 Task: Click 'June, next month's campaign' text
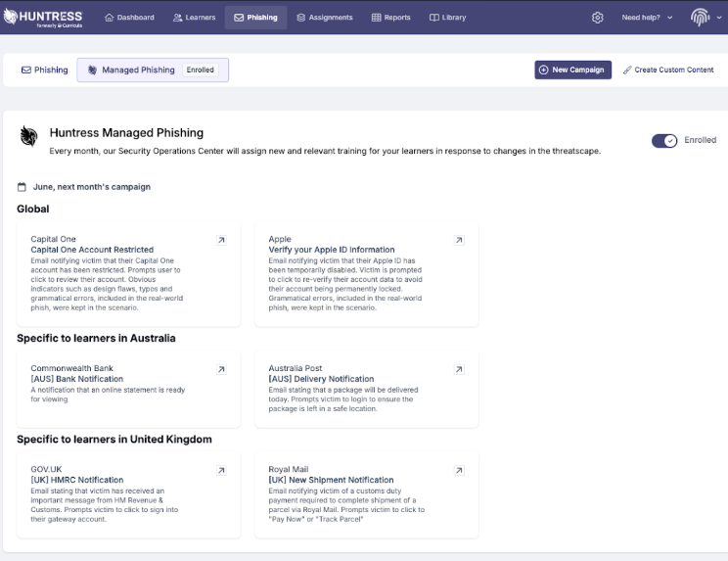coord(92,187)
